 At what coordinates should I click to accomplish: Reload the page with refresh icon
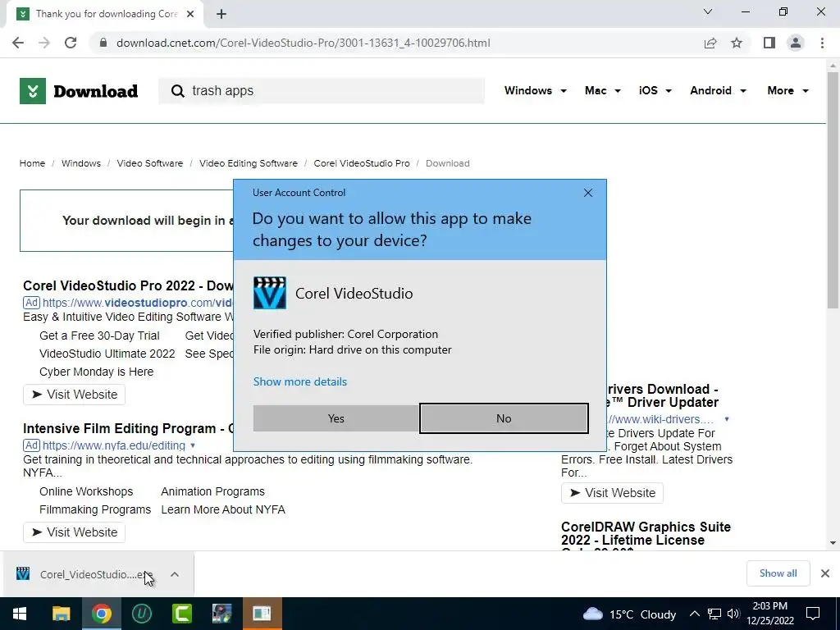(x=71, y=43)
